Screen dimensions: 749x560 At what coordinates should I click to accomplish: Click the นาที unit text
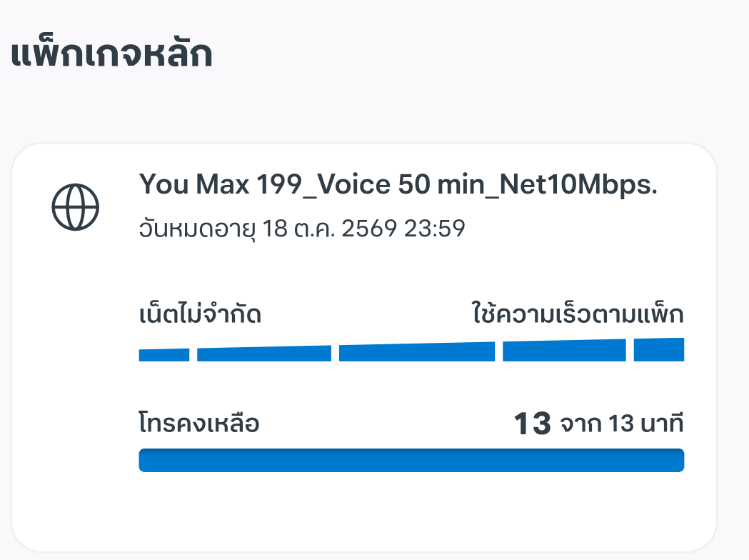pyautogui.click(x=659, y=424)
